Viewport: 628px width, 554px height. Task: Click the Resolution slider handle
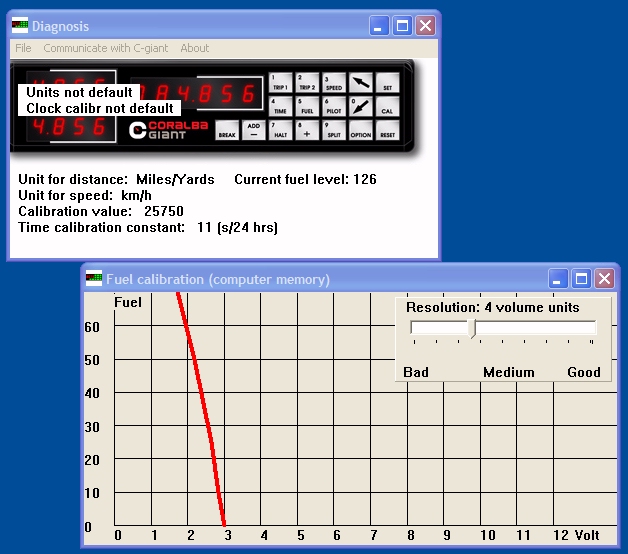[x=471, y=328]
